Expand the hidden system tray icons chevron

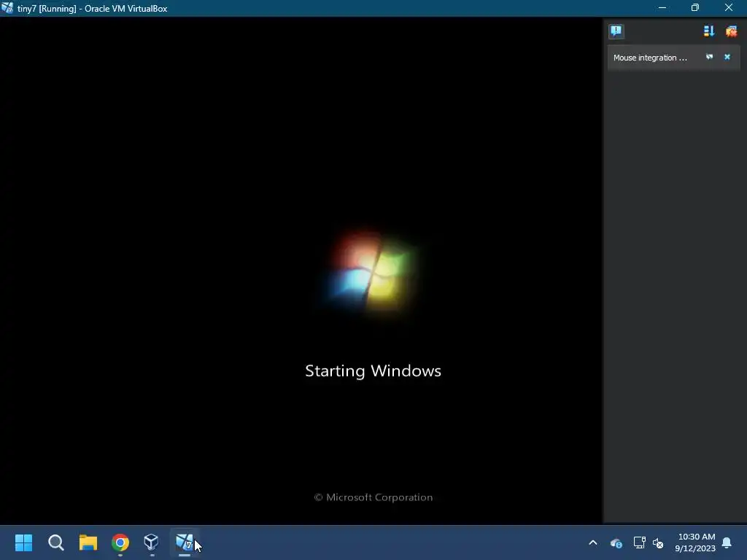coord(593,542)
